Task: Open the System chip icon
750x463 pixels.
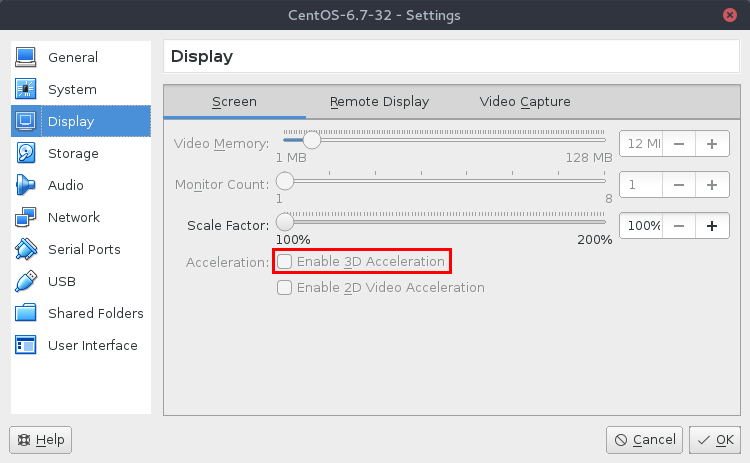Action: 25,89
